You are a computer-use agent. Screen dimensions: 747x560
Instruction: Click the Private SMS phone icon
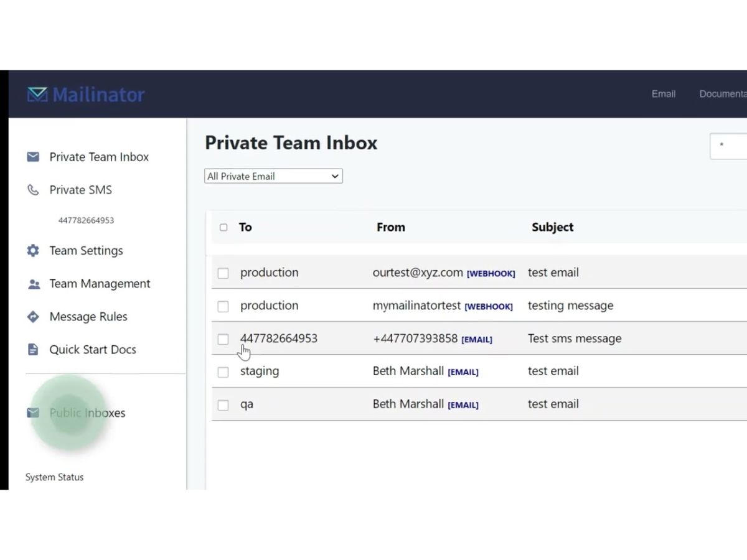(x=33, y=190)
